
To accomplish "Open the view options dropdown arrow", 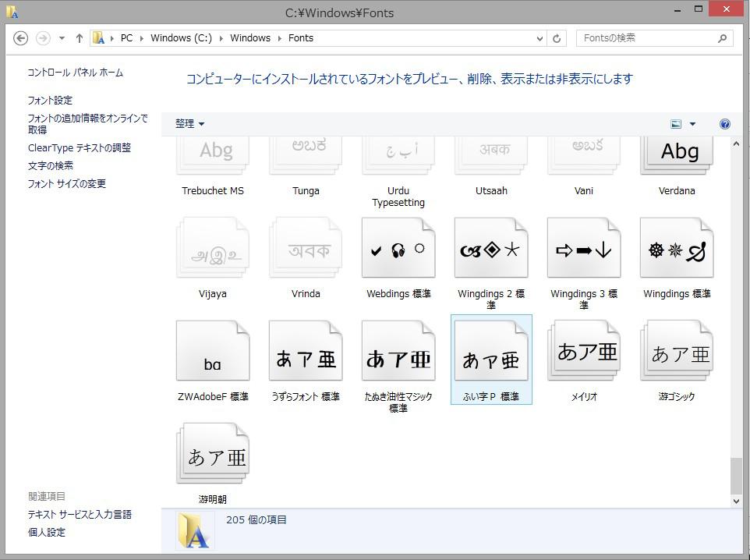I will point(692,124).
